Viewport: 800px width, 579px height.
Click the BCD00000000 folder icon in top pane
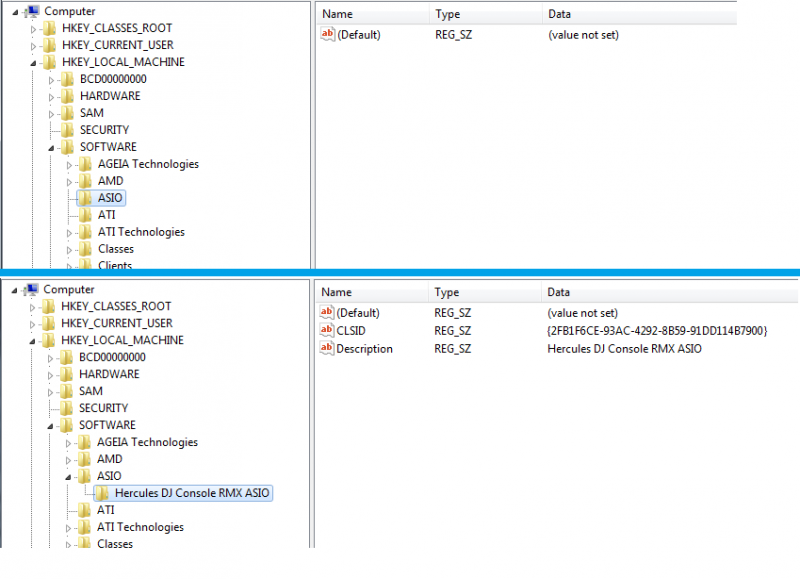(x=67, y=79)
